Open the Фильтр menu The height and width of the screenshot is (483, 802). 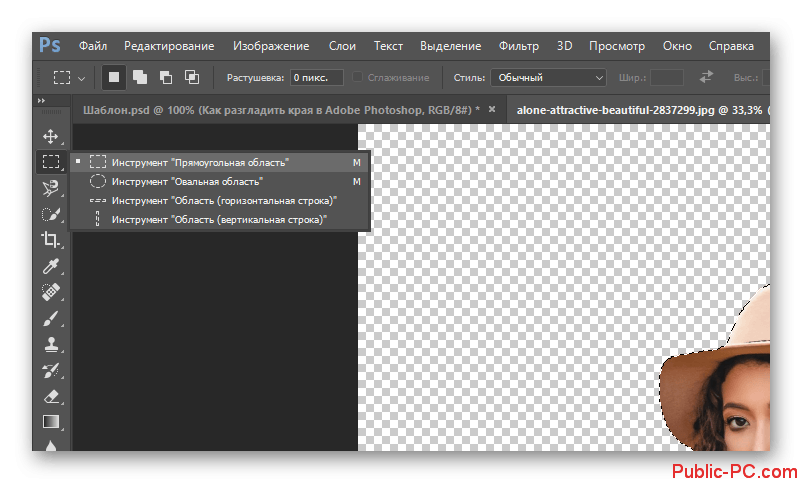coord(518,46)
